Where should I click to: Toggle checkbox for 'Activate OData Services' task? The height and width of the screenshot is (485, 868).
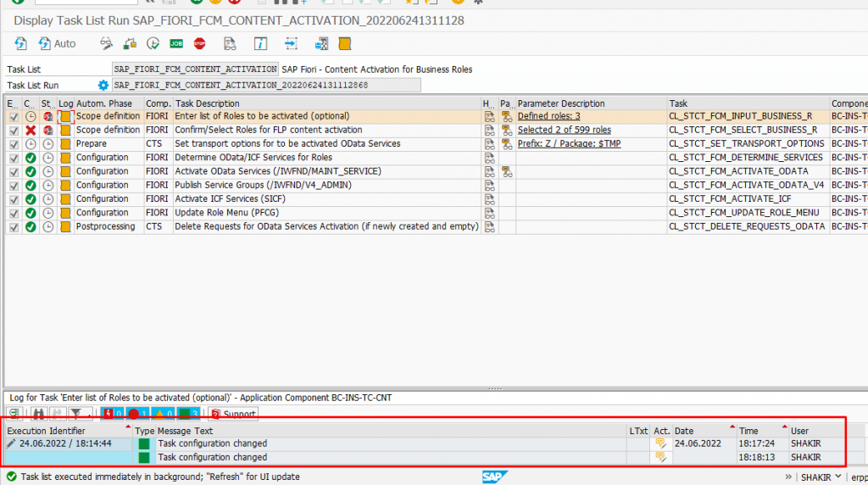tap(14, 172)
